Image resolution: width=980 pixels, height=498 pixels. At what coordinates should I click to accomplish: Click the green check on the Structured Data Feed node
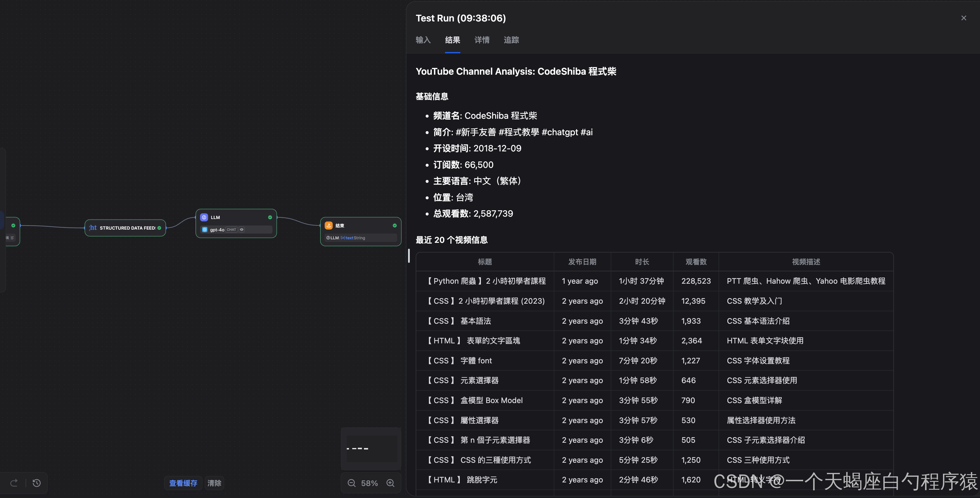(160, 228)
